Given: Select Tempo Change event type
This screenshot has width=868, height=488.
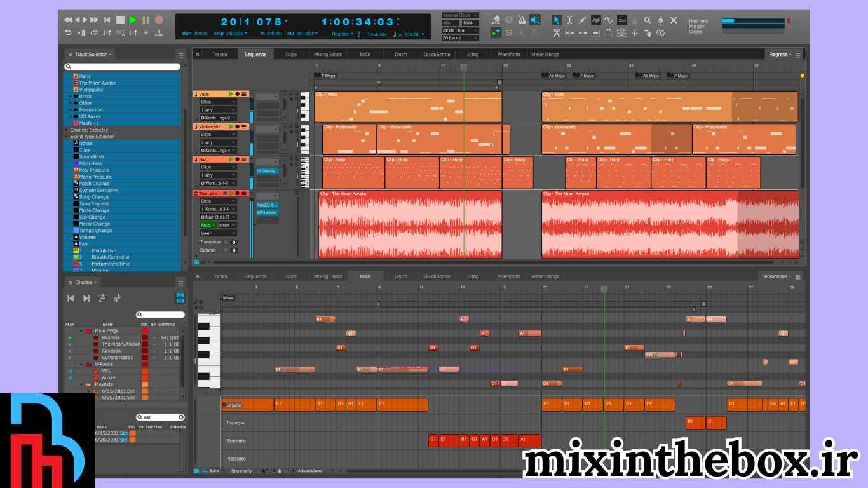Looking at the screenshot, I should point(95,231).
